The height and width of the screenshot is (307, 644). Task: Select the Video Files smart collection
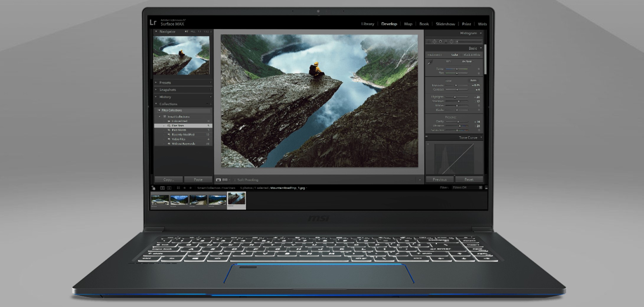183,139
